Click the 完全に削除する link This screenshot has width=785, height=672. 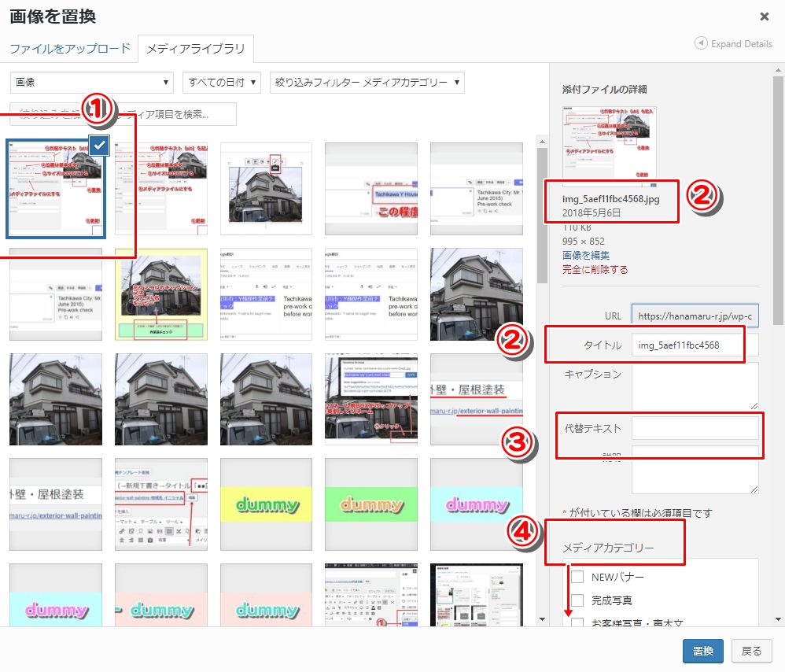tap(595, 269)
